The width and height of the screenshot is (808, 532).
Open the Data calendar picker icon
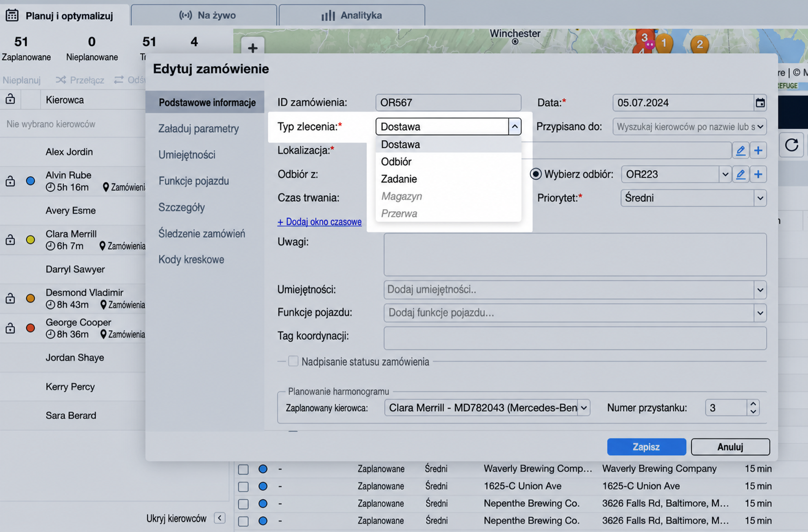point(760,103)
